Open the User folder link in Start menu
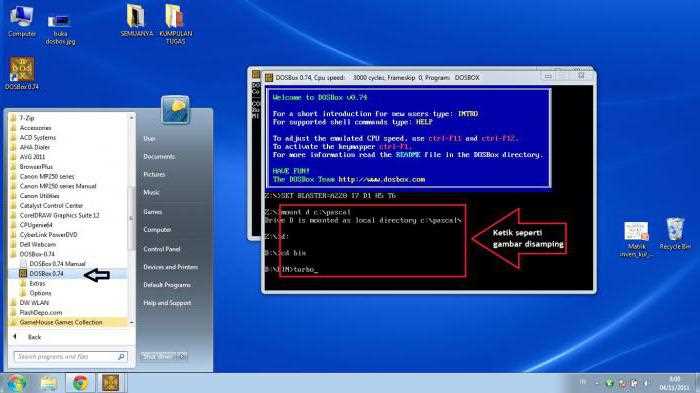The width and height of the screenshot is (700, 393). click(x=150, y=139)
